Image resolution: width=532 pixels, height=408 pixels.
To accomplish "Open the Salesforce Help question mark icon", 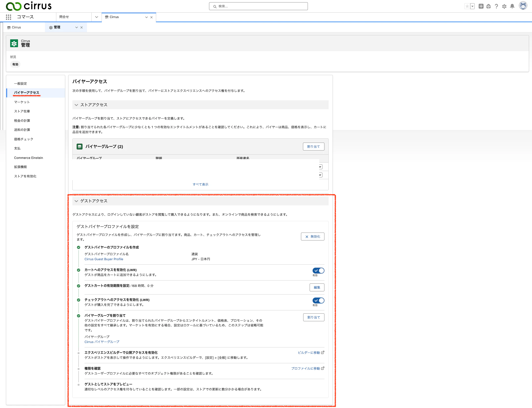I will click(x=496, y=6).
